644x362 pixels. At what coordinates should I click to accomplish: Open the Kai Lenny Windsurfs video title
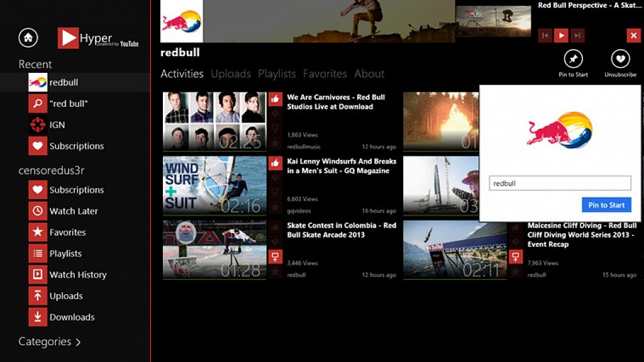coord(341,166)
